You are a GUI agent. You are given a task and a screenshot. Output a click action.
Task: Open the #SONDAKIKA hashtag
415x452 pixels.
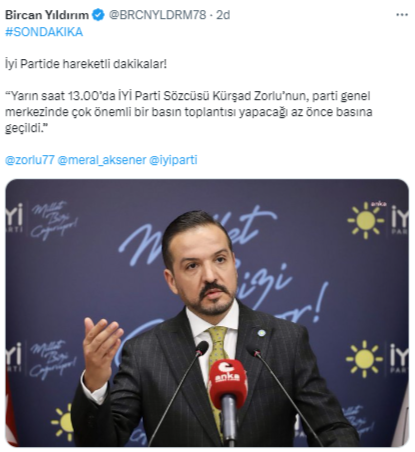pyautogui.click(x=44, y=32)
